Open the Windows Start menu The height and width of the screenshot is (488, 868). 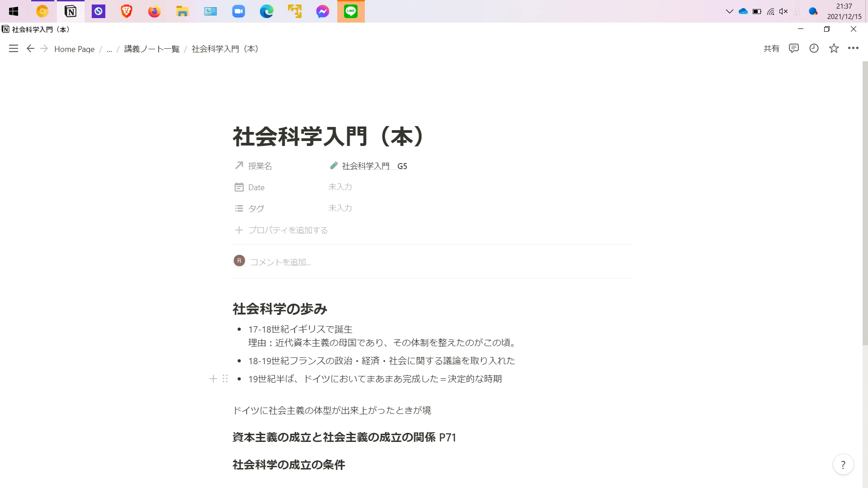(14, 11)
